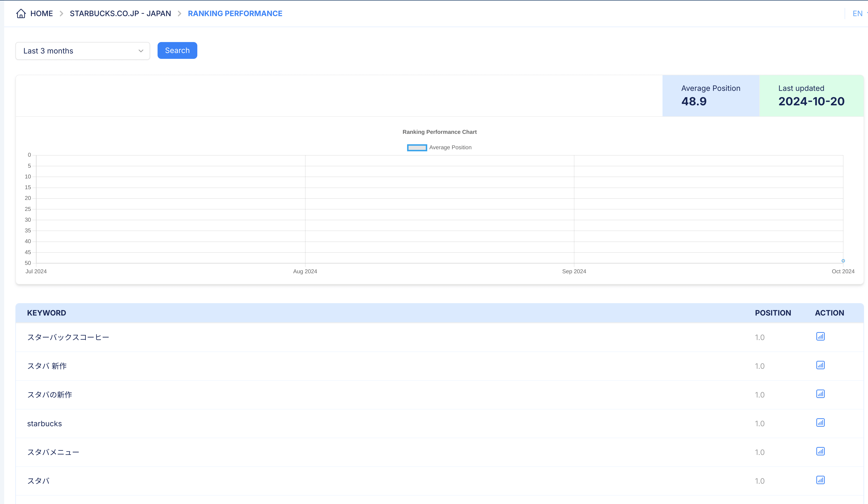This screenshot has width=868, height=504.
Task: Click Sep 2024 axis label
Action: [x=574, y=271]
